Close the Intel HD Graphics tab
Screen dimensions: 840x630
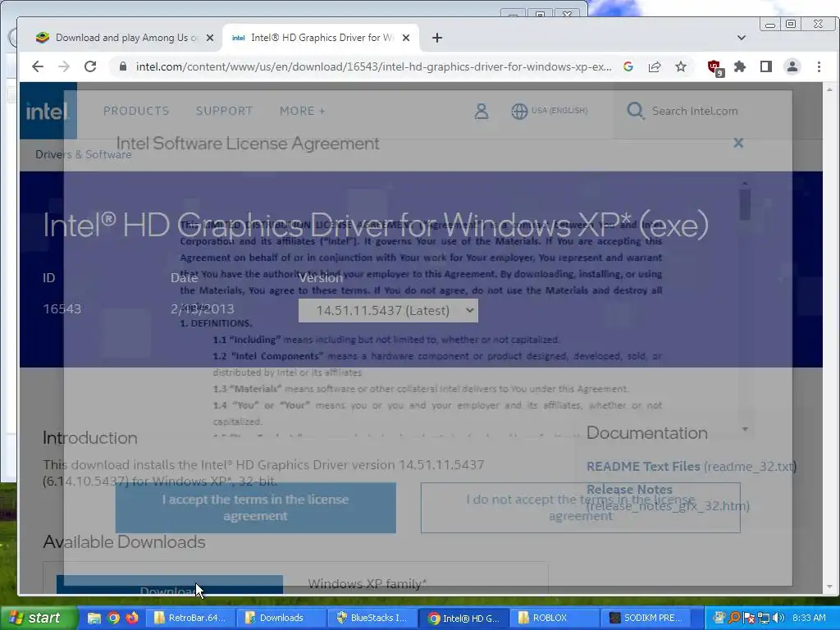tap(406, 38)
